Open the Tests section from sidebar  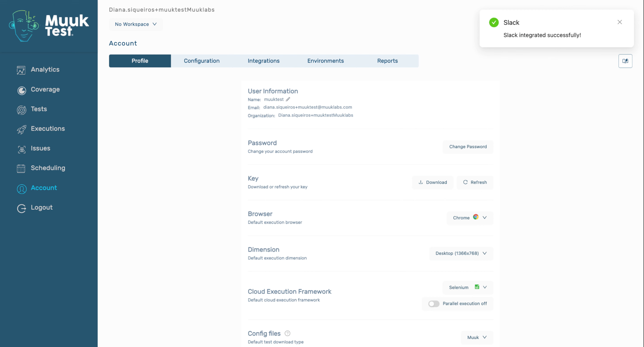pyautogui.click(x=39, y=109)
